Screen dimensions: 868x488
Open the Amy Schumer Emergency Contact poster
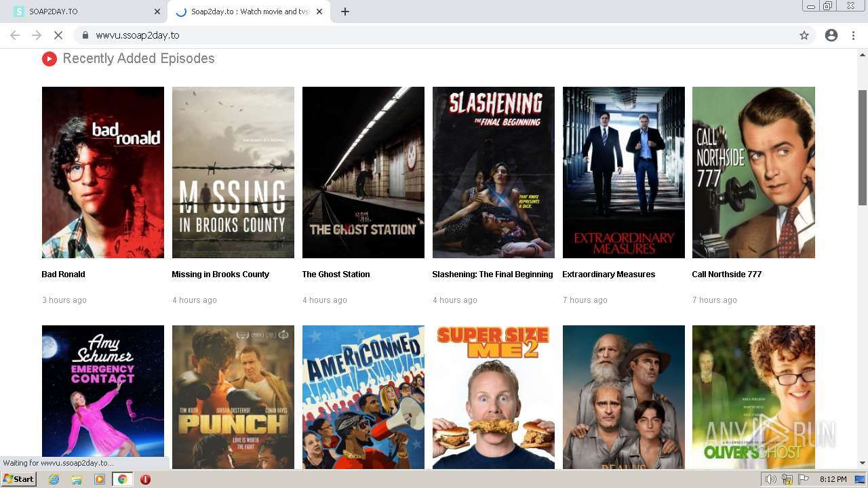103,397
